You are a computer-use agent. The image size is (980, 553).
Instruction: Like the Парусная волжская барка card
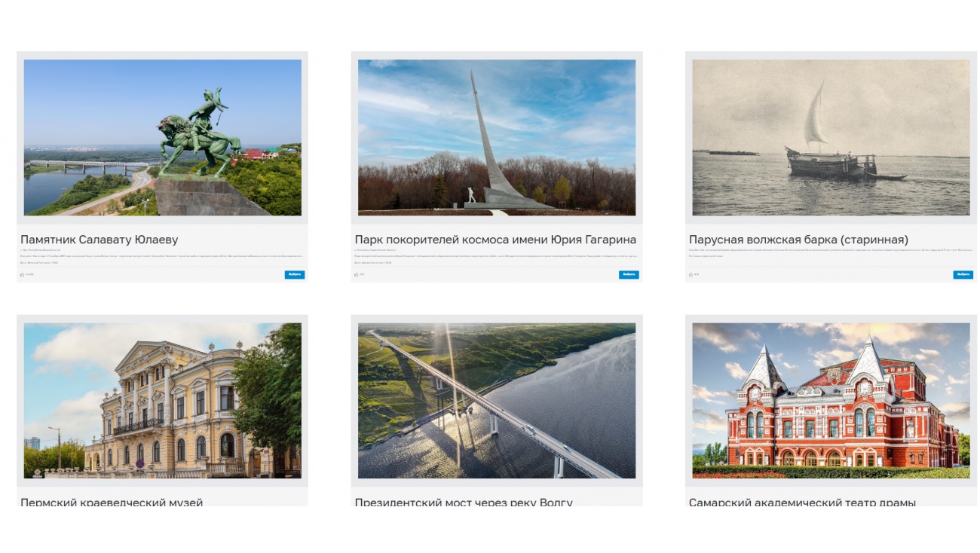pos(691,274)
